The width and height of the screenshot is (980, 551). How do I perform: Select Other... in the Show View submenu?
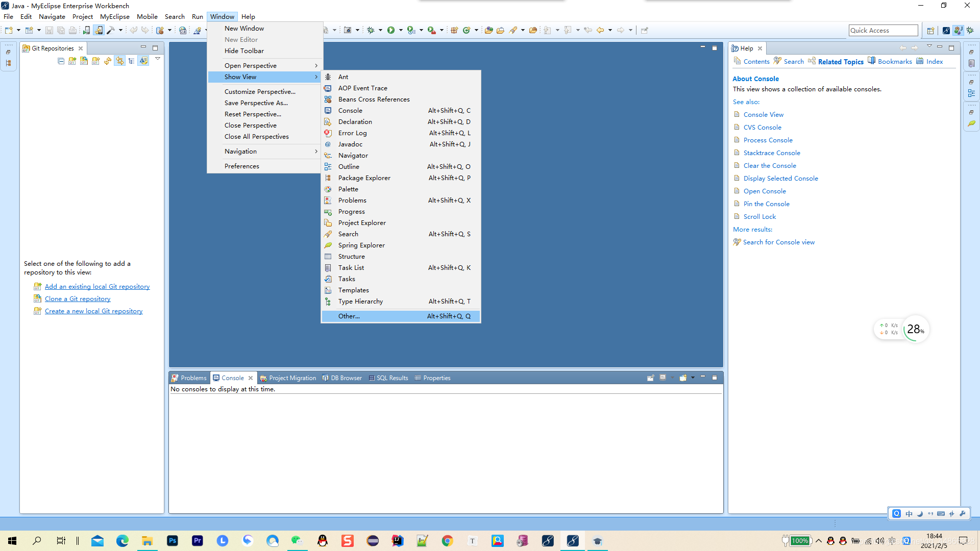pos(349,316)
